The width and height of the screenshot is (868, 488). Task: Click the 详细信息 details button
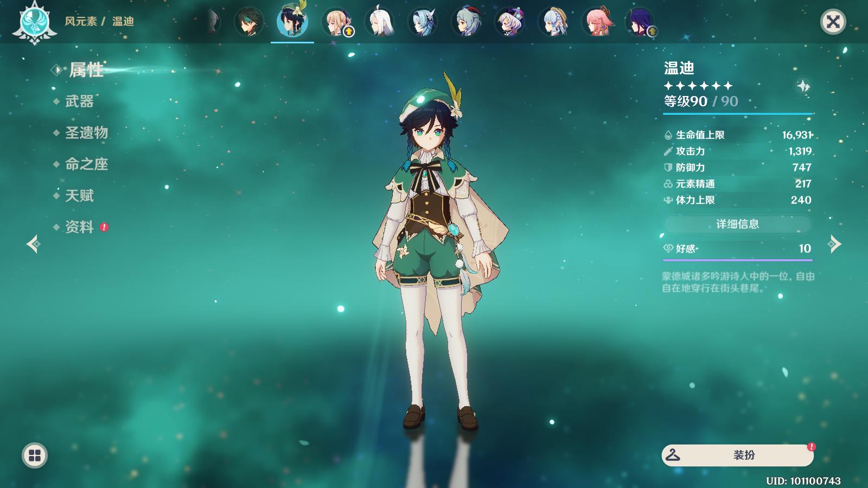(x=737, y=224)
